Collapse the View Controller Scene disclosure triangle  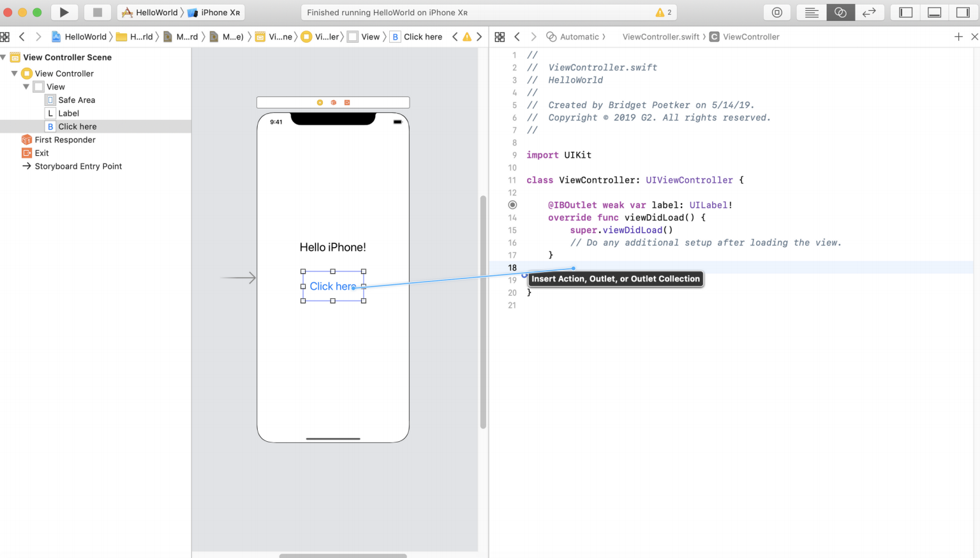(4, 57)
